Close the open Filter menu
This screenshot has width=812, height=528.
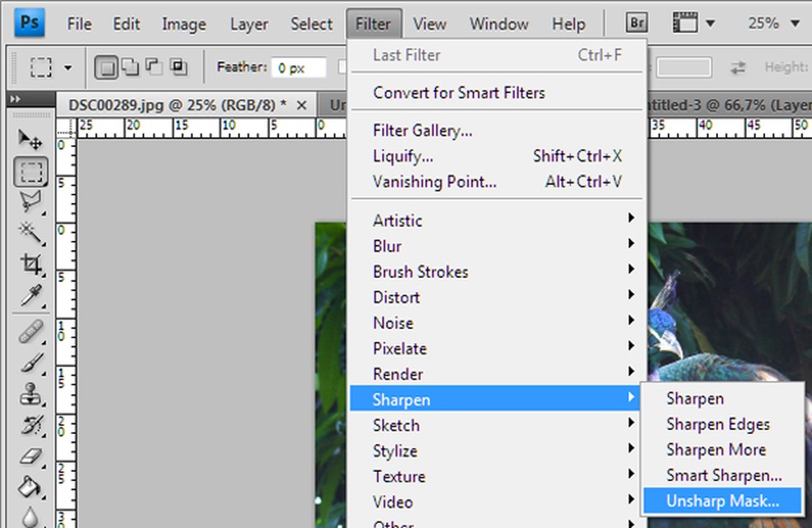(x=373, y=23)
